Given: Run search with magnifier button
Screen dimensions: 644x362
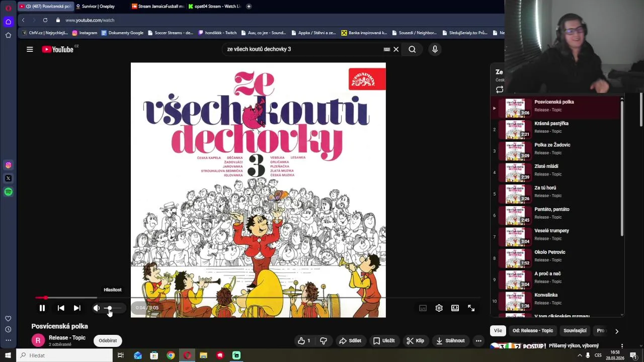Looking at the screenshot, I should (412, 49).
